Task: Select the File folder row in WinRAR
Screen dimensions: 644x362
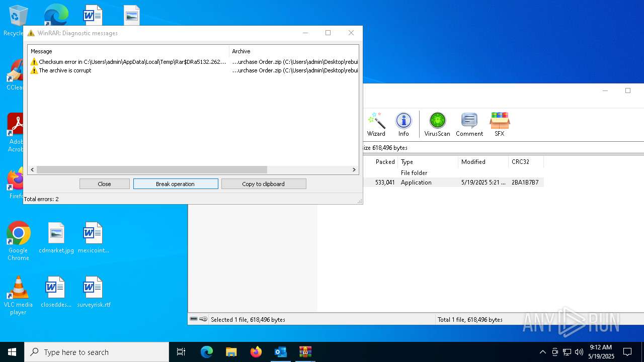Action: pos(453,173)
